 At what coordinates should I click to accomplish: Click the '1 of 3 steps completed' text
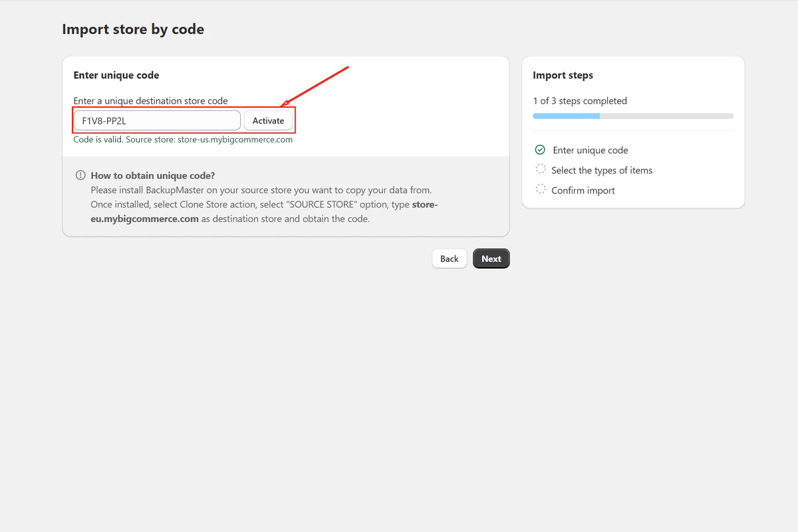click(x=580, y=101)
